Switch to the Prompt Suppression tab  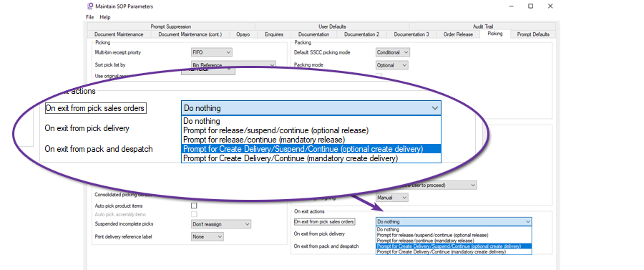(171, 26)
